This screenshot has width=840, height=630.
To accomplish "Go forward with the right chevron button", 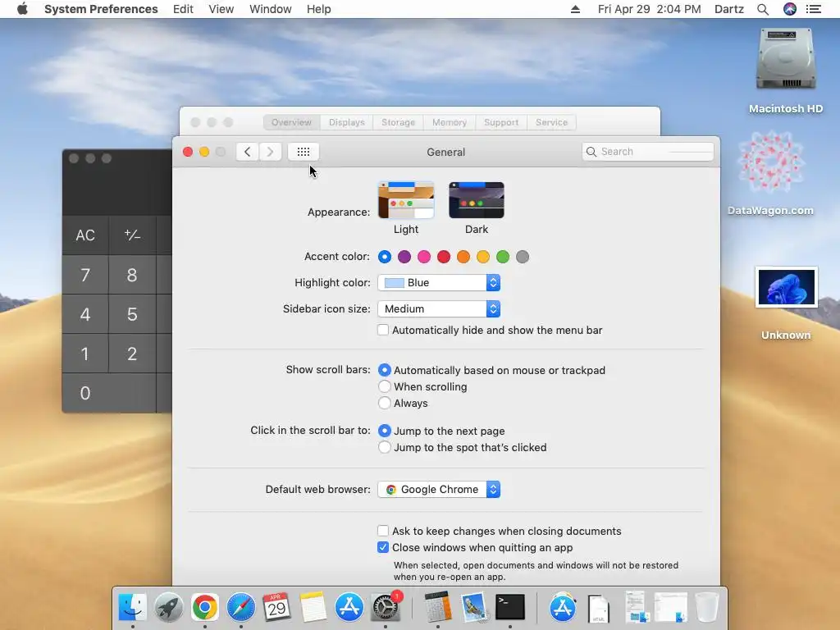I will click(x=270, y=152).
